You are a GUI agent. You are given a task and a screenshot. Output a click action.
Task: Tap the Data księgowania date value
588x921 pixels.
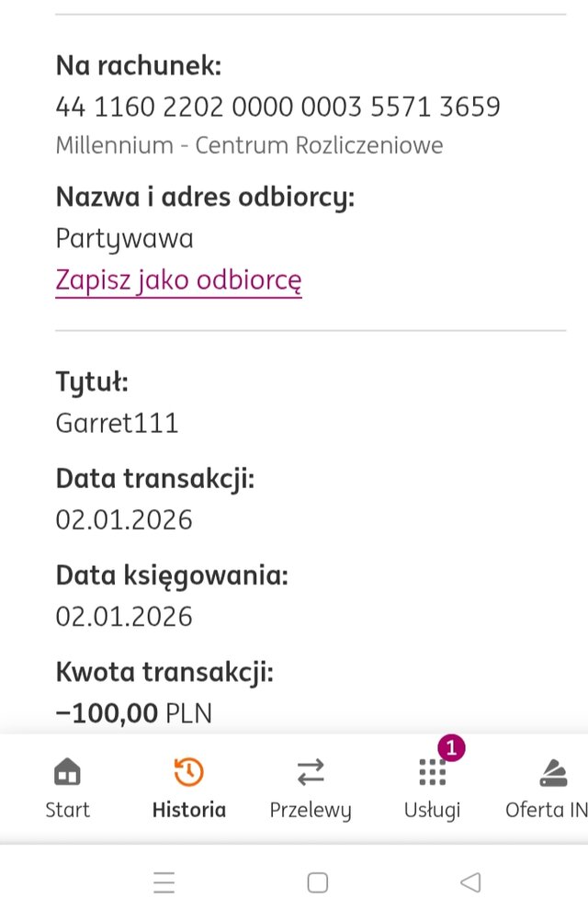tap(124, 616)
